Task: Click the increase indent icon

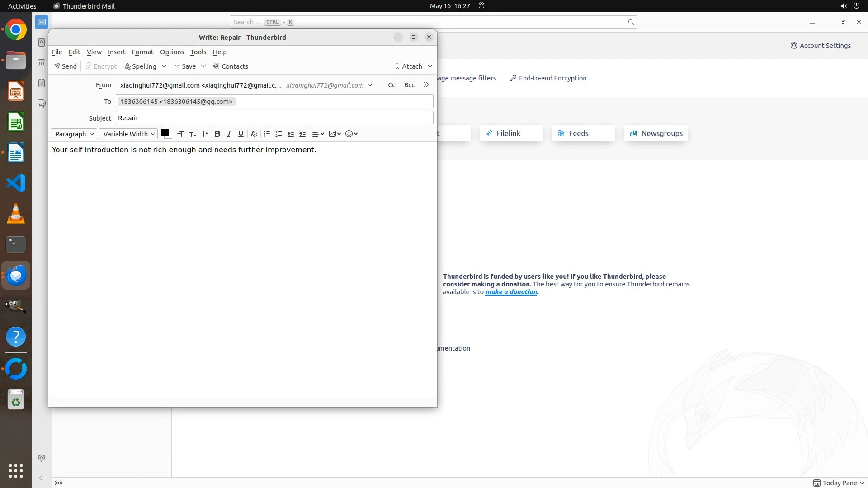Action: point(302,134)
